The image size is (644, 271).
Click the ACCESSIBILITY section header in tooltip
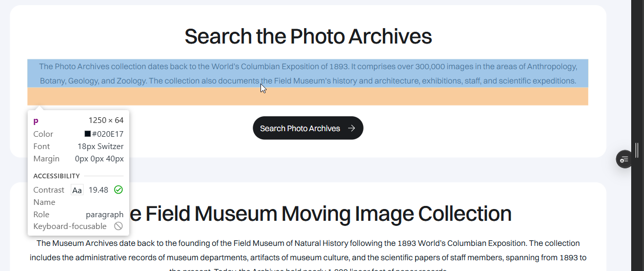coord(56,176)
